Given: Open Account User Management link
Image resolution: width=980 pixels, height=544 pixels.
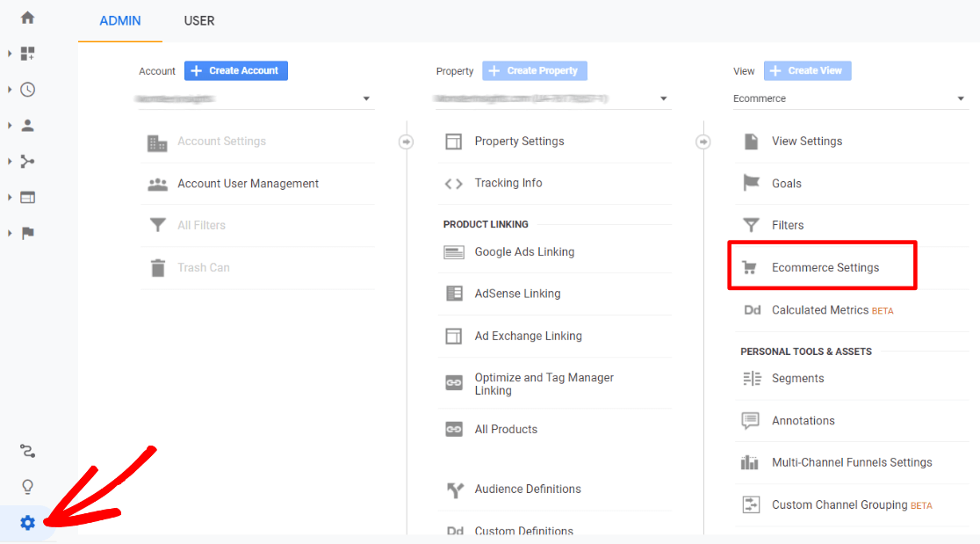Looking at the screenshot, I should (x=249, y=184).
